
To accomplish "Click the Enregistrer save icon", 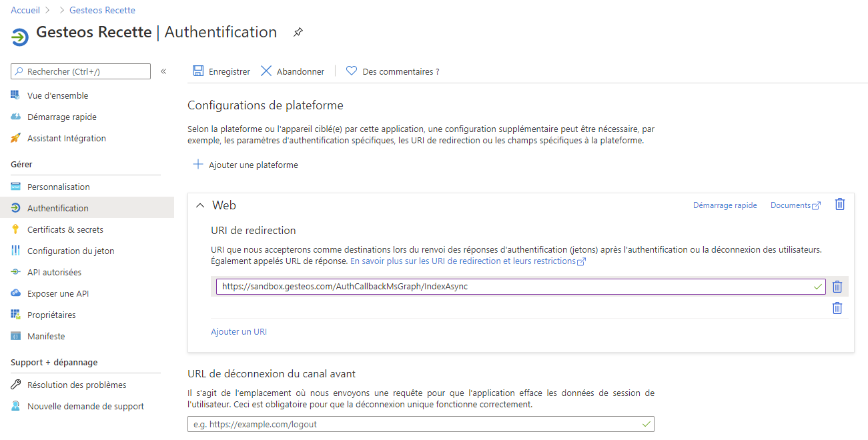I will pyautogui.click(x=198, y=71).
